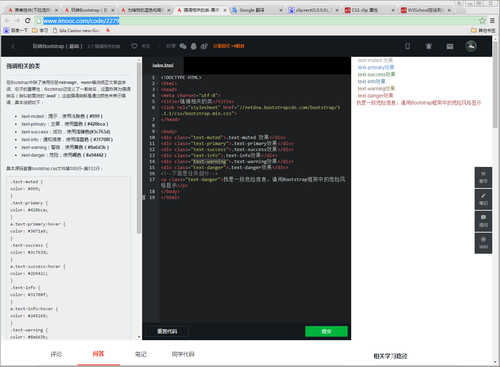
Task: Click left panel scrollbar up arrow
Action: click(139, 60)
